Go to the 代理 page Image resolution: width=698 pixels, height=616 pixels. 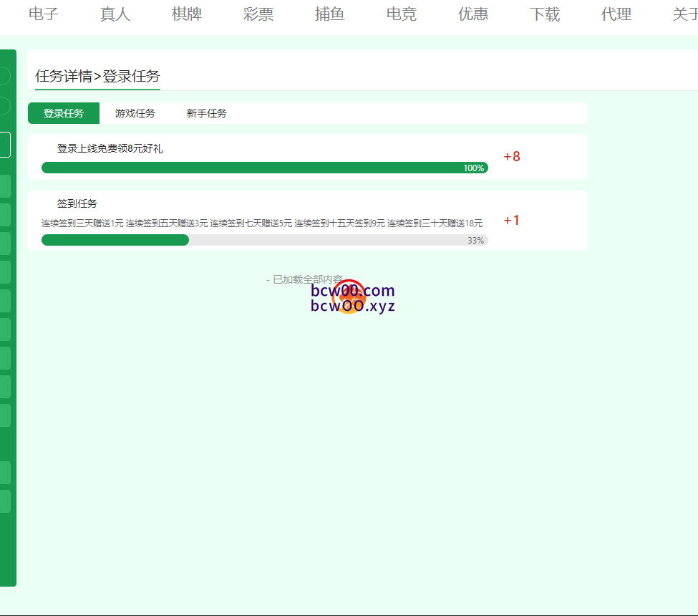click(616, 14)
